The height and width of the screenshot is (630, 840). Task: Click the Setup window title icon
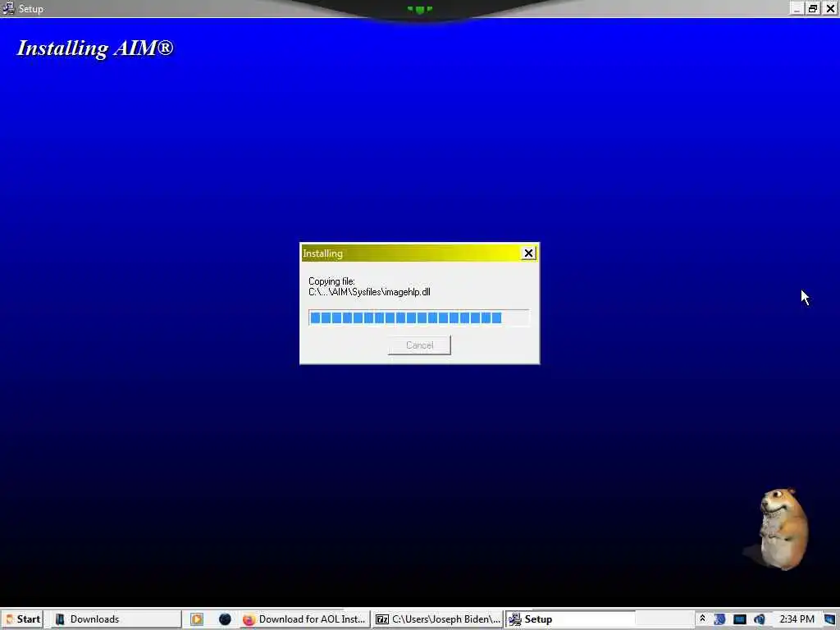[x=8, y=8]
